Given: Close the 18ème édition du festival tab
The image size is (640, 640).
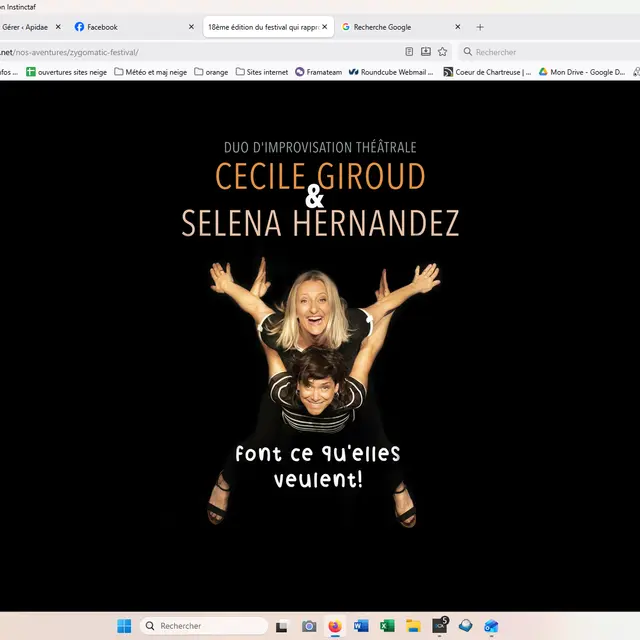Looking at the screenshot, I should coord(324,27).
